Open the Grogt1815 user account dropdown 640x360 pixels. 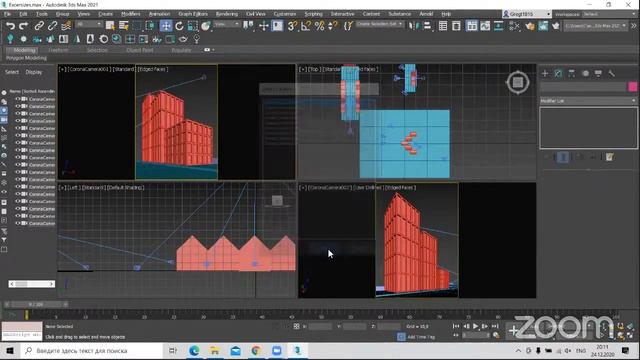point(527,14)
